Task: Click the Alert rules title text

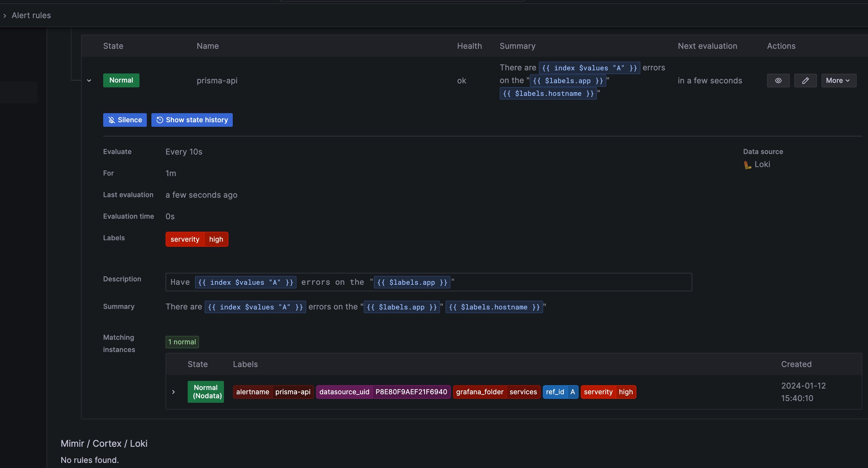Action: tap(31, 16)
